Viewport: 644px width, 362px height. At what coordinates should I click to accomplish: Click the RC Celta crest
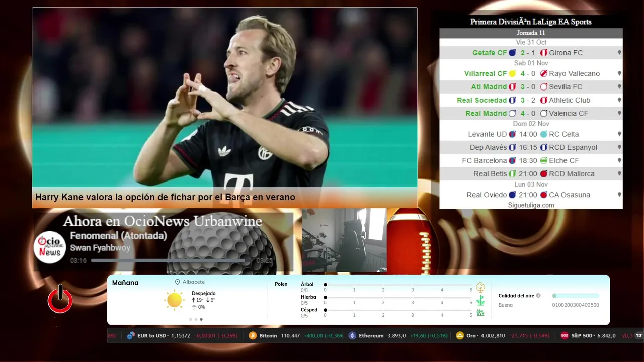click(x=543, y=134)
